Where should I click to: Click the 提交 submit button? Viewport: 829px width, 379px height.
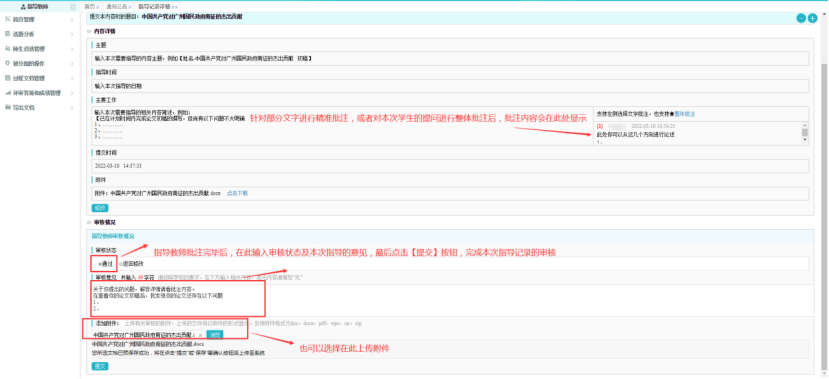point(100,366)
